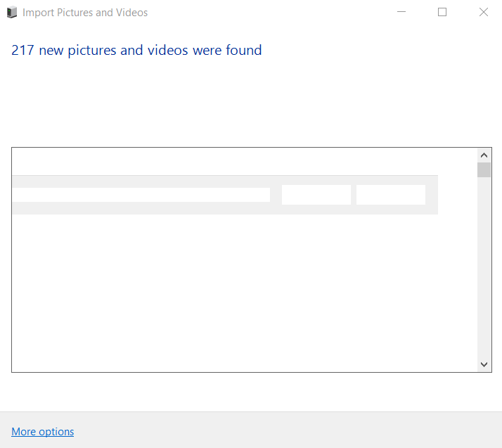Open the More options link

tap(43, 432)
